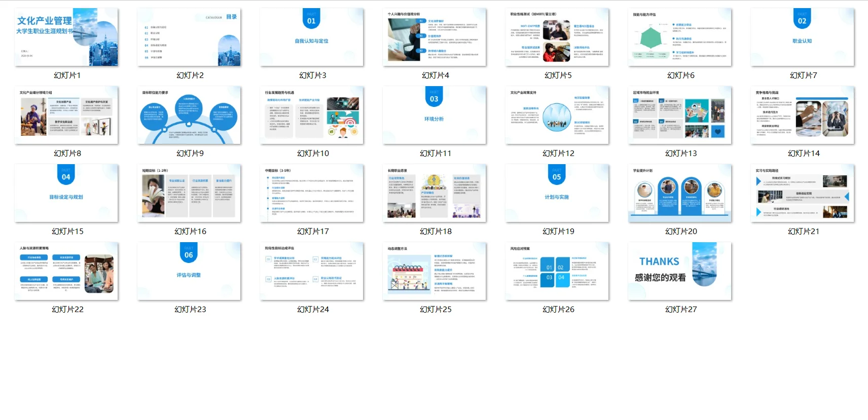
Task: Click the 实习与实践路径 slide thumbnail
Action: click(803, 193)
